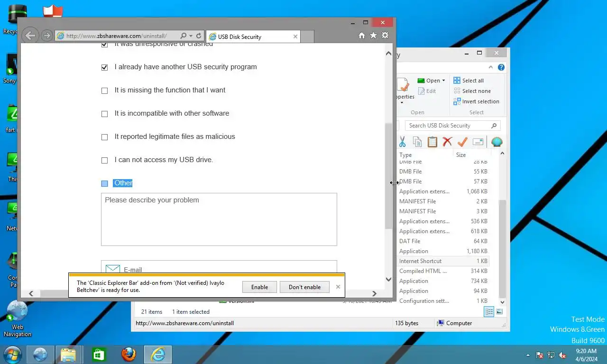
Task: Click the Paste clipboard icon
Action: pyautogui.click(x=432, y=142)
